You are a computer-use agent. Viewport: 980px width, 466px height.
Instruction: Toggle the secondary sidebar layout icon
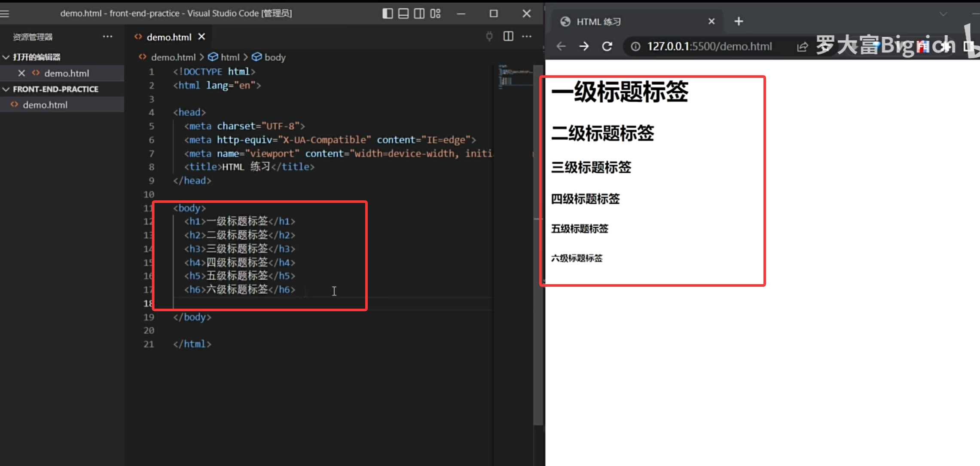(419, 14)
